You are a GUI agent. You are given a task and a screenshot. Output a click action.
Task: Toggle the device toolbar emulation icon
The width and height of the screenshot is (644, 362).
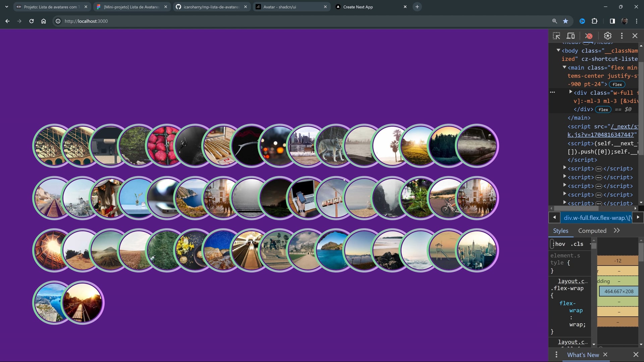pyautogui.click(x=571, y=36)
